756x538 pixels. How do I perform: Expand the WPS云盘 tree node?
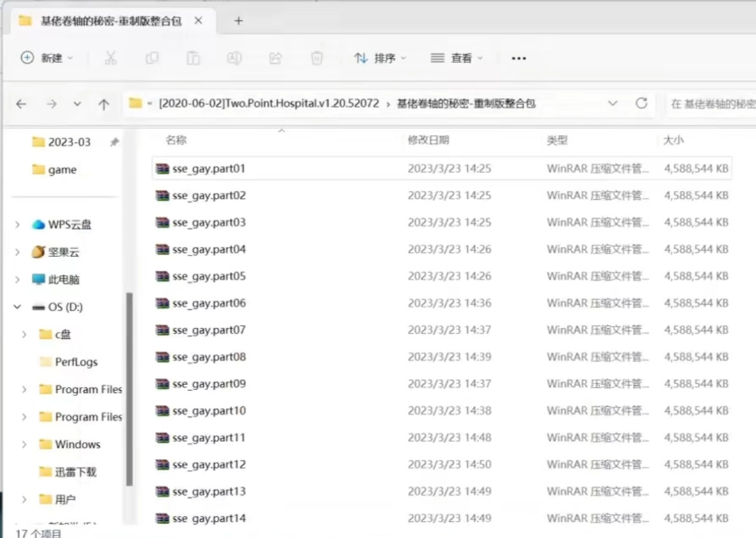(17, 224)
